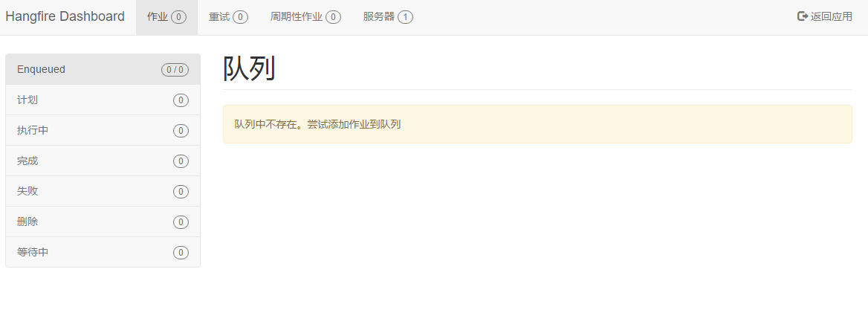Click the exit icon beside 返回应用

coord(803,16)
